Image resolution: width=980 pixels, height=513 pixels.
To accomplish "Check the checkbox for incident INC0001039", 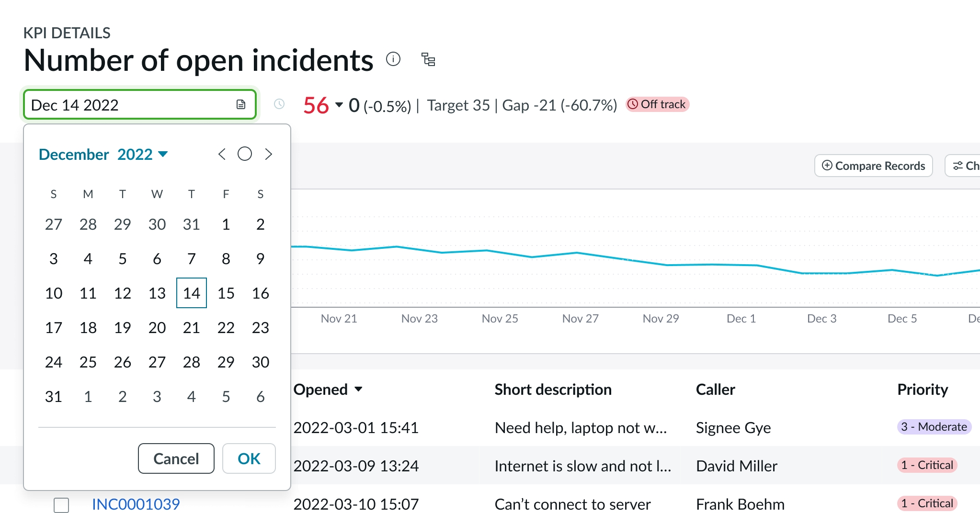I will pyautogui.click(x=61, y=504).
